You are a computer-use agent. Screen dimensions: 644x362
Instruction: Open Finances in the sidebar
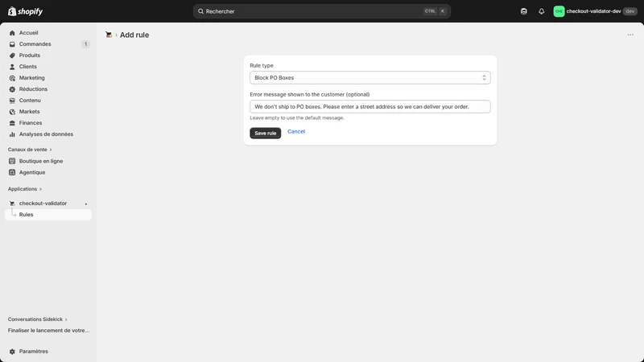tap(48, 123)
